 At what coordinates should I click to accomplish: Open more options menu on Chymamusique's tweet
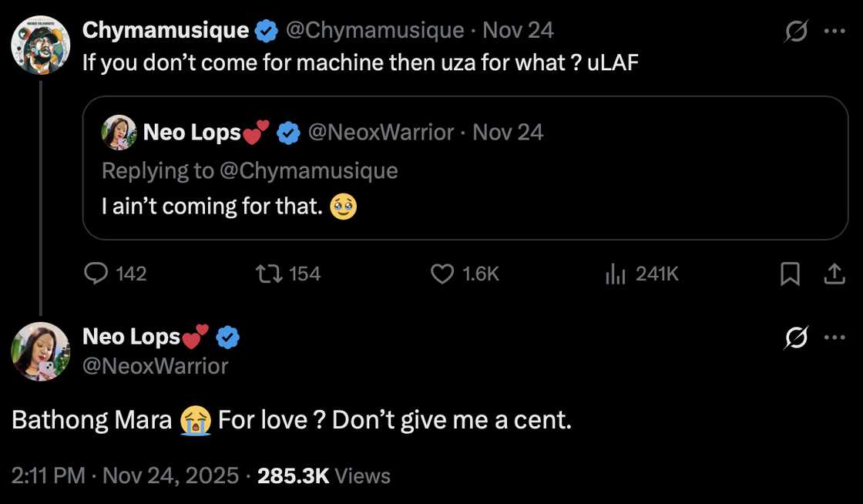point(834,32)
